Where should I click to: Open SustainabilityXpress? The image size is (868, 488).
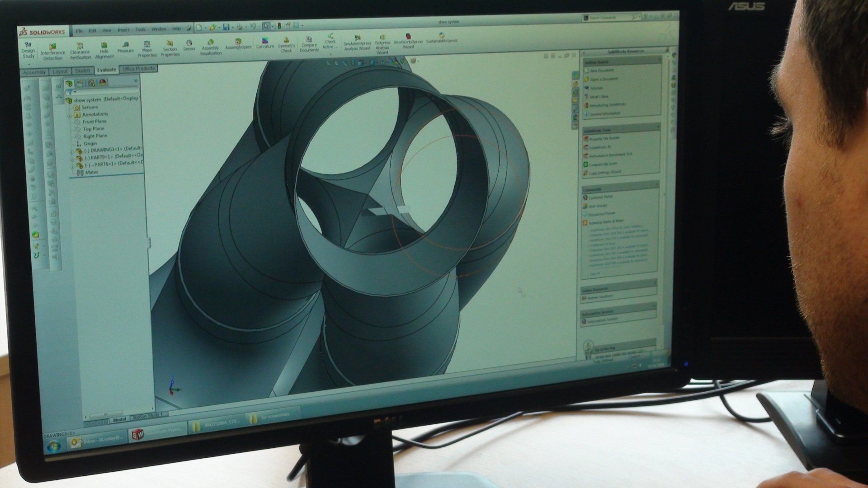(x=442, y=38)
